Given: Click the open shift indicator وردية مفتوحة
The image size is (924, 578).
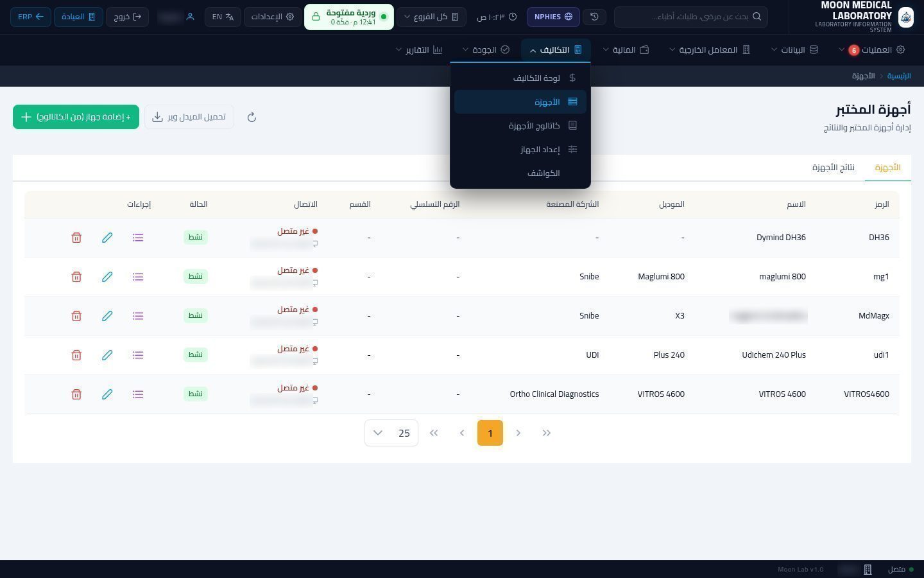Looking at the screenshot, I should tap(348, 17).
